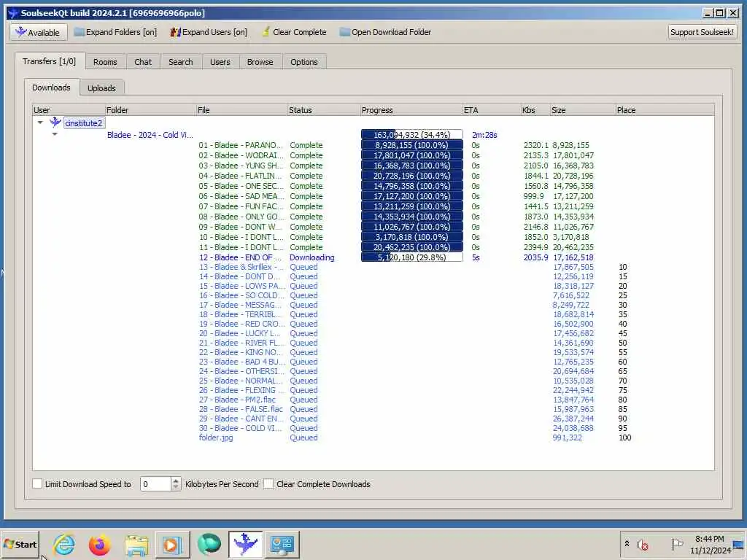This screenshot has width=747, height=560.
Task: Collapse the cinstitute2 user tree node
Action: coord(41,122)
